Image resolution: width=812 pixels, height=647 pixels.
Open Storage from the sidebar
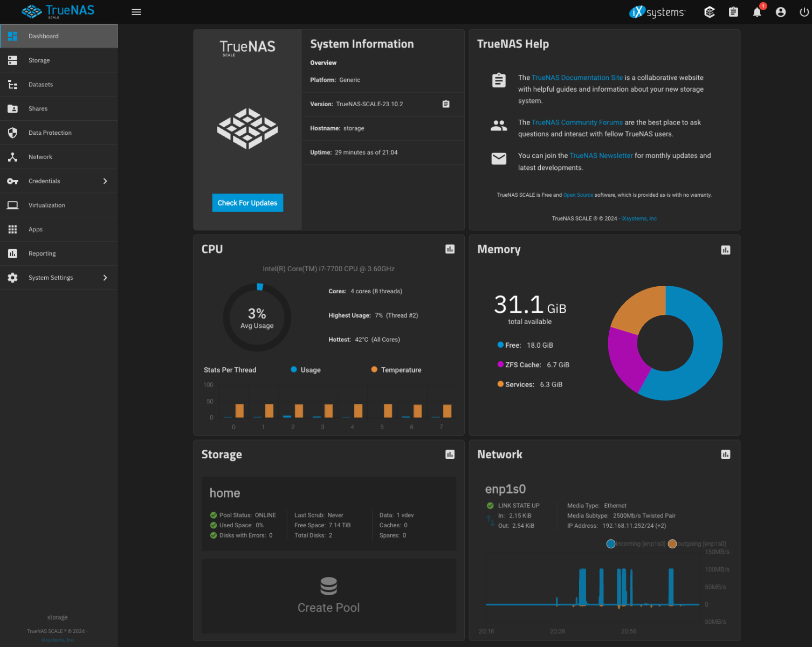click(x=59, y=60)
